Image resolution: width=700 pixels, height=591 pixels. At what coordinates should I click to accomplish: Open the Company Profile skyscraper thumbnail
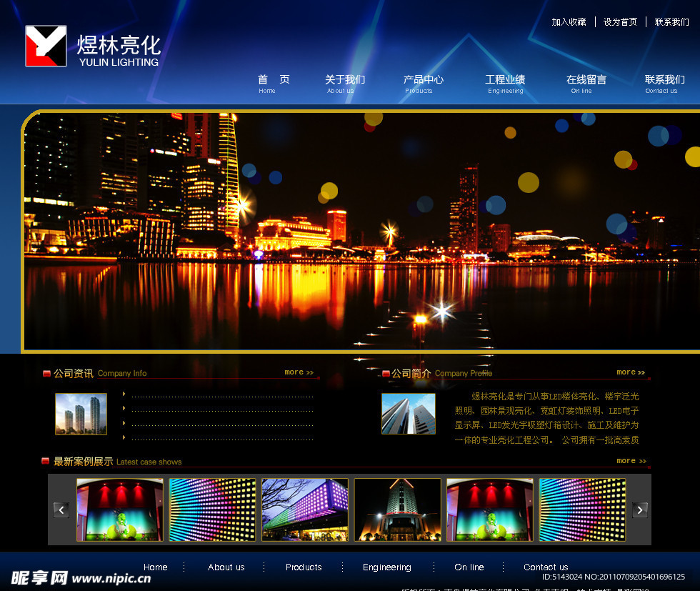pyautogui.click(x=408, y=414)
